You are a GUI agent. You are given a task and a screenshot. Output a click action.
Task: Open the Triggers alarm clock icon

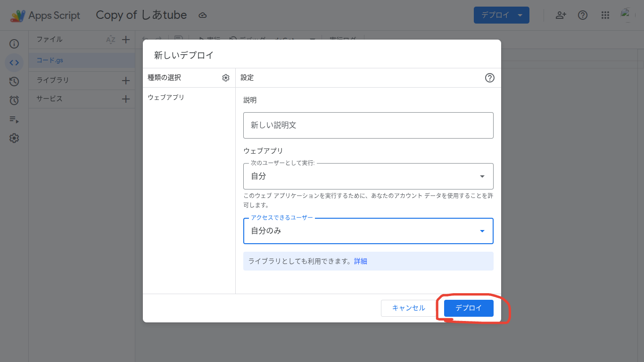click(x=14, y=100)
